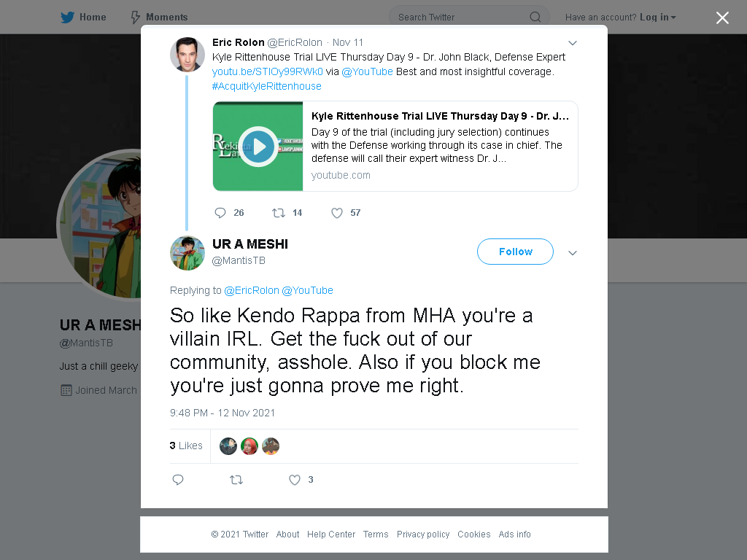Follow the UR A MESHI account
This screenshot has width=747, height=560.
click(x=515, y=252)
